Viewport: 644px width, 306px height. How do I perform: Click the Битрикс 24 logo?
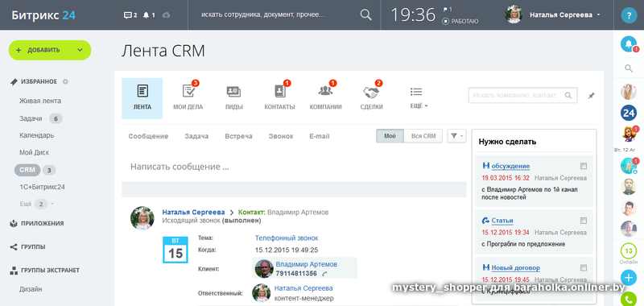tap(43, 15)
